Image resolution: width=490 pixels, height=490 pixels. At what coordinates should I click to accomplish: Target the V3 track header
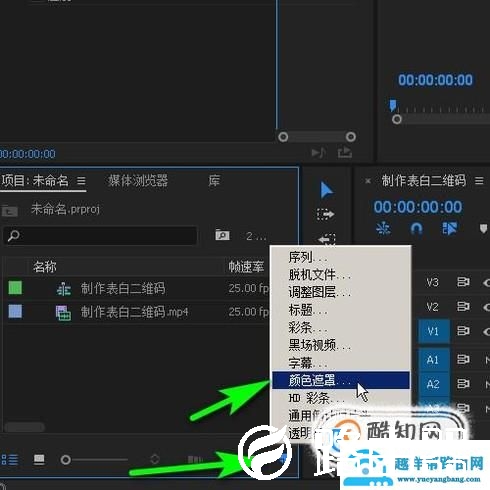click(433, 282)
